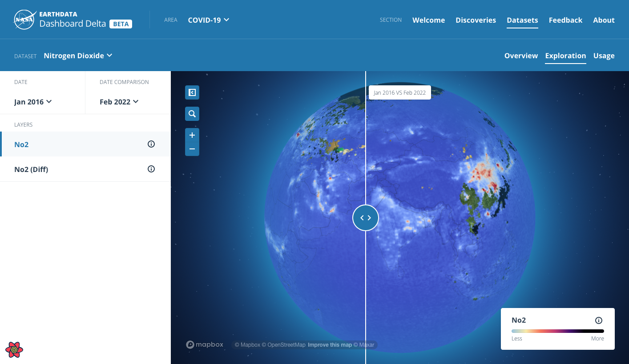Zoom in on the globe
This screenshot has height=364, width=629.
coord(192,135)
